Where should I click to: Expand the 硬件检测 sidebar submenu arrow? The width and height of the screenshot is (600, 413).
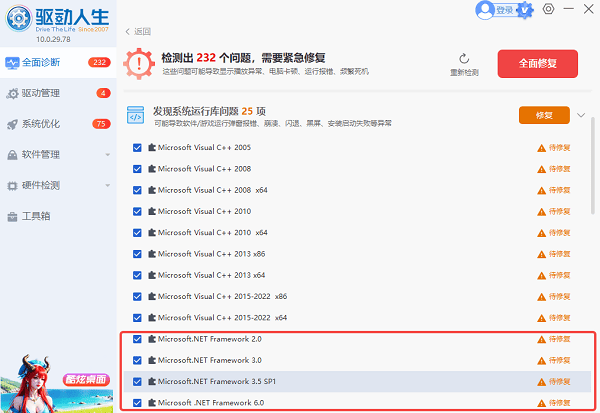point(107,185)
